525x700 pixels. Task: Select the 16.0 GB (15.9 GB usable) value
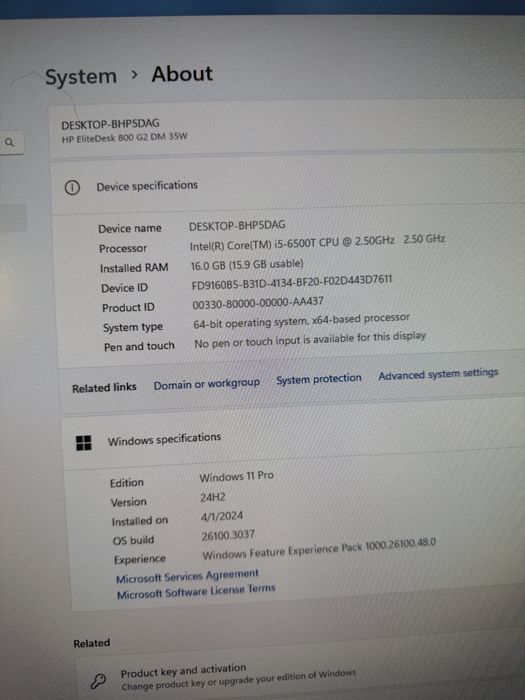click(247, 265)
